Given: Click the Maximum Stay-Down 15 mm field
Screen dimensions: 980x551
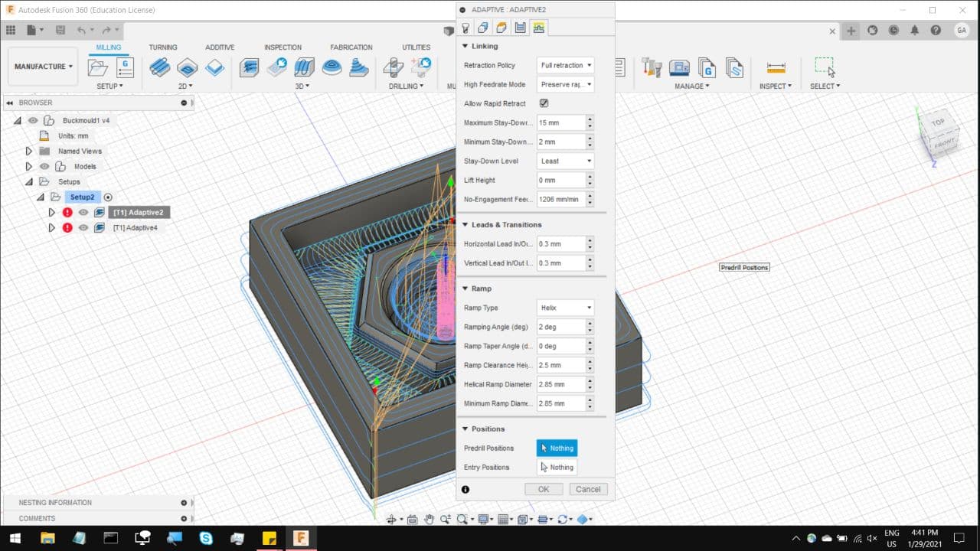Looking at the screenshot, I should (x=560, y=122).
